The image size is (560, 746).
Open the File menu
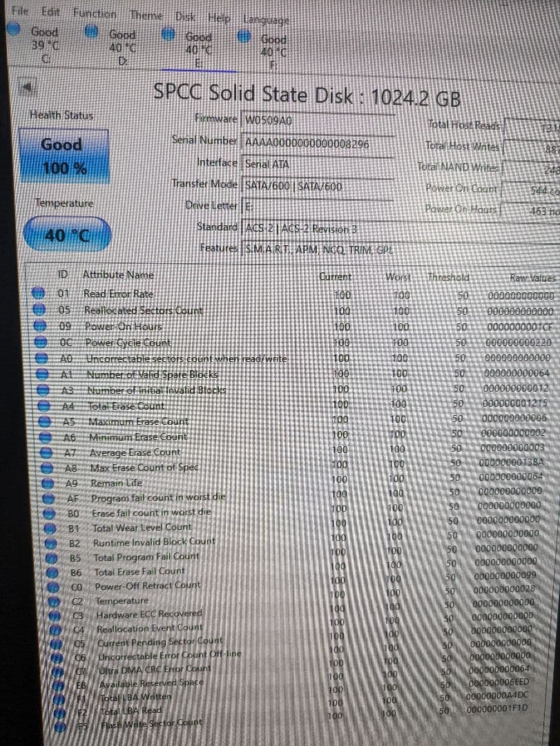[19, 10]
